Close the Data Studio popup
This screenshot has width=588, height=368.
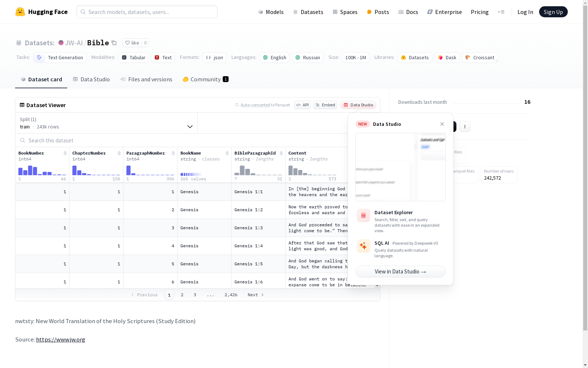pos(442,124)
